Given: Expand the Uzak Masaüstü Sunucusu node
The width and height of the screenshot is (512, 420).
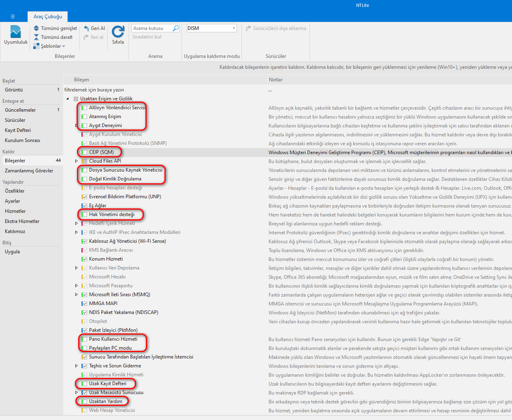Looking at the screenshot, I should pos(77,392).
